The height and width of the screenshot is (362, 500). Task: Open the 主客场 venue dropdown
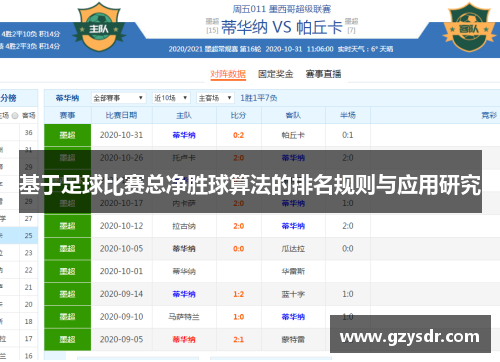(x=215, y=98)
